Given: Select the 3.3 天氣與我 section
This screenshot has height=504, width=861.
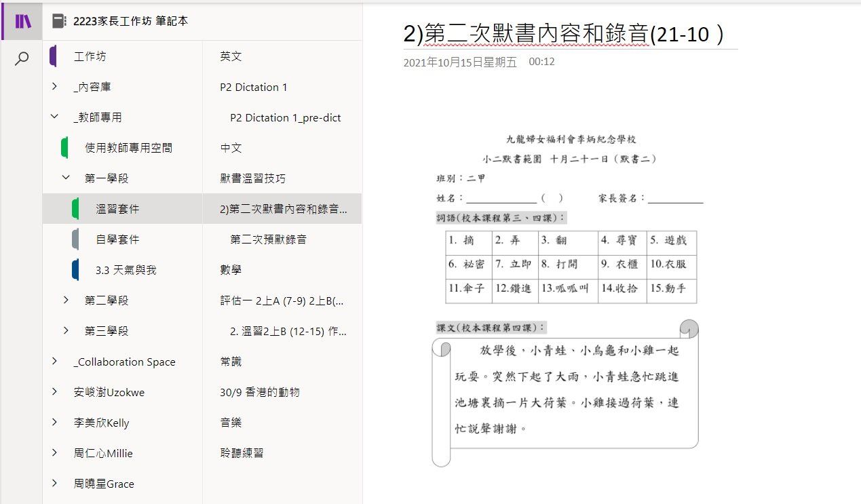Looking at the screenshot, I should [x=126, y=270].
